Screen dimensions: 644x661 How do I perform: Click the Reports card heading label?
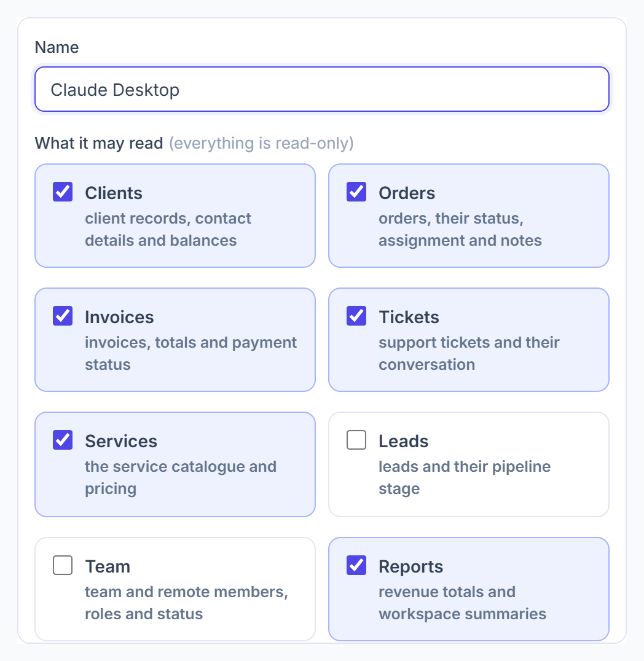click(410, 566)
